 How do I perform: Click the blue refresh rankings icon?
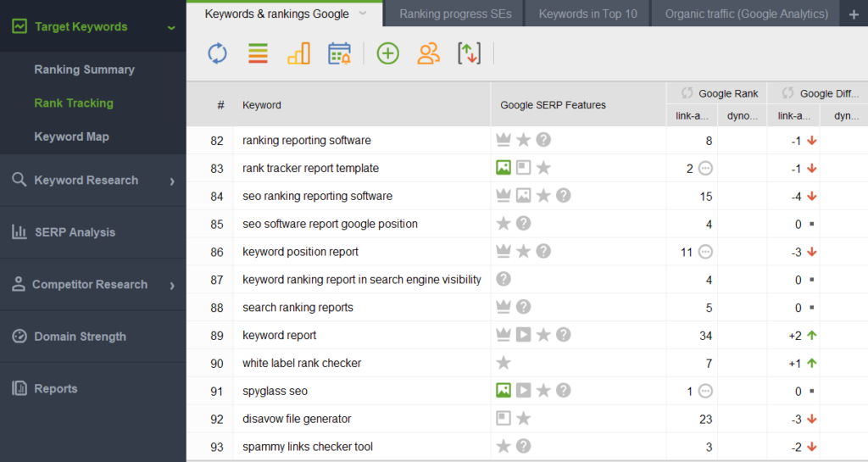(x=218, y=54)
